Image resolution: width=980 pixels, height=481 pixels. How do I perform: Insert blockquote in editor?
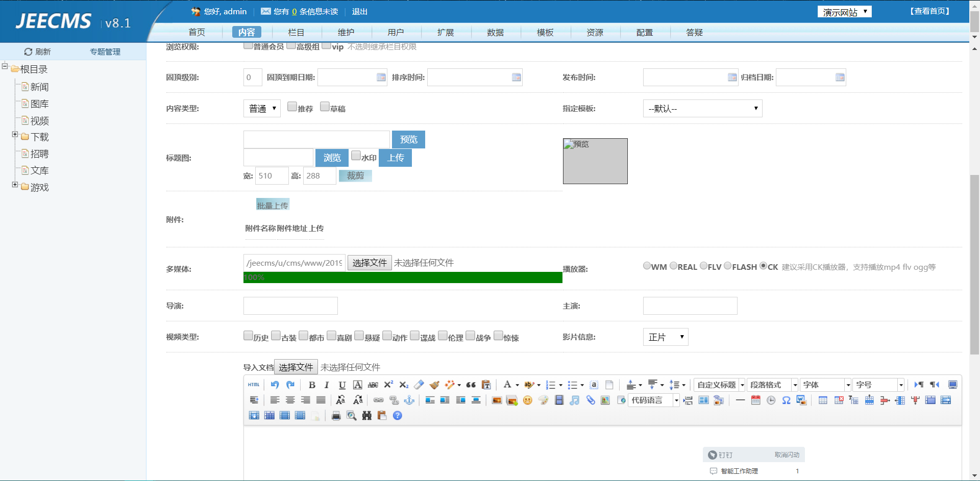pyautogui.click(x=471, y=385)
